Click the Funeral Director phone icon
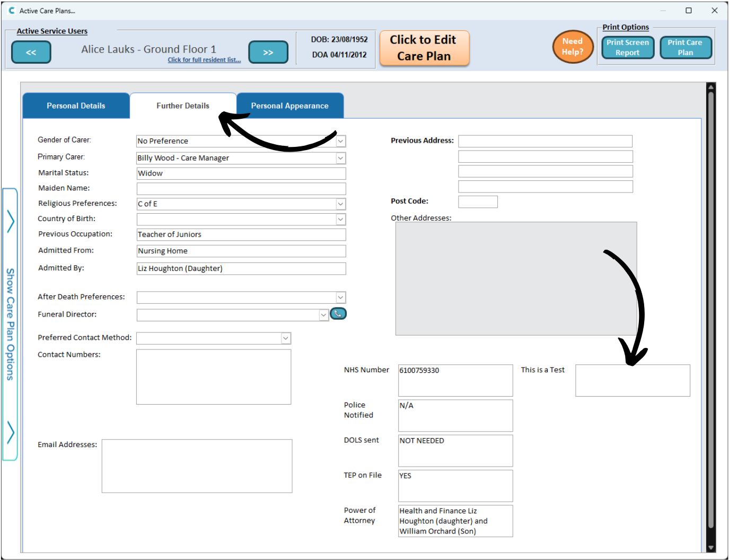 click(x=338, y=314)
